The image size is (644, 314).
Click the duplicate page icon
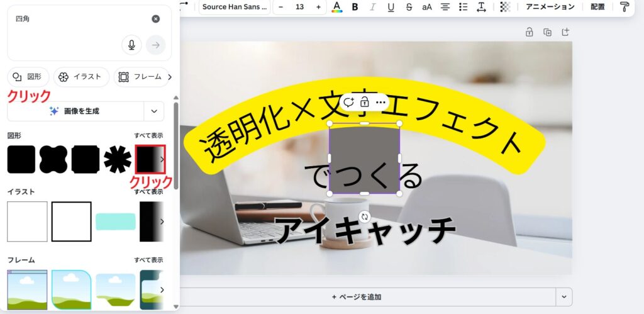[547, 32]
